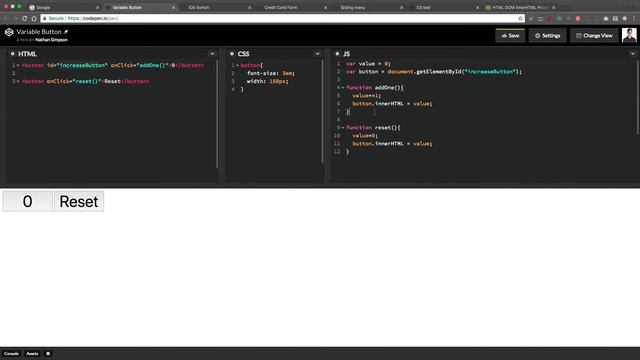Go to browser home page
The width and height of the screenshot is (640, 360).
pyautogui.click(x=34, y=18)
